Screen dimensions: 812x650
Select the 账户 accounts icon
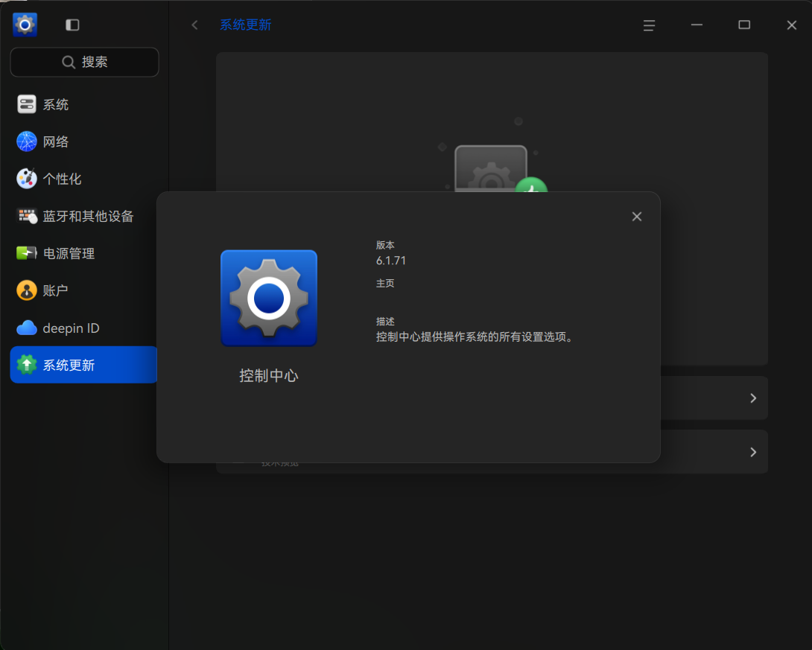(26, 290)
